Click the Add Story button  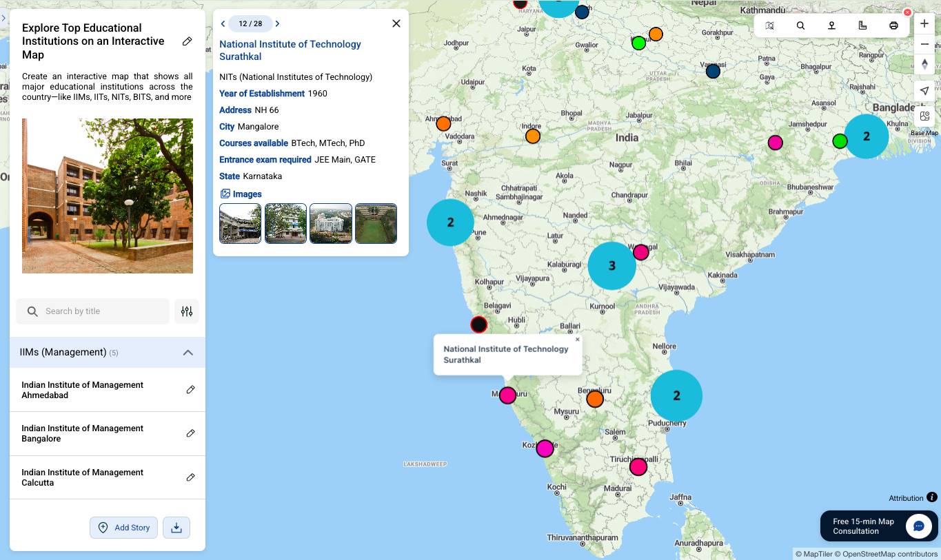pyautogui.click(x=123, y=528)
